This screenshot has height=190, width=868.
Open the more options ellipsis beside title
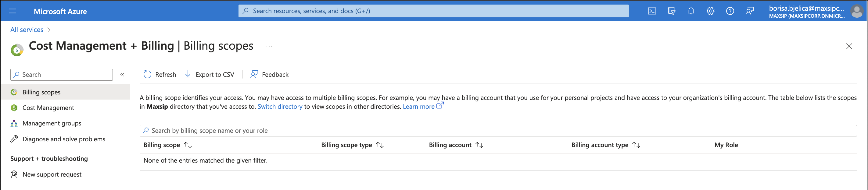269,46
